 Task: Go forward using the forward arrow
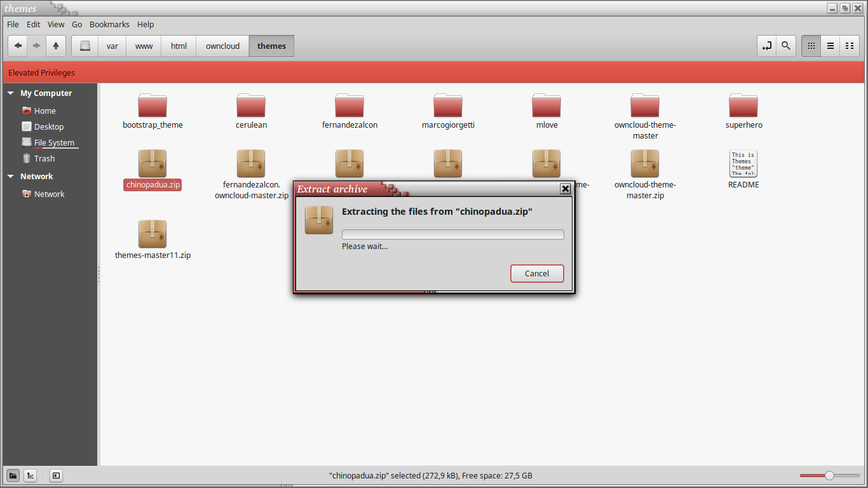(37, 46)
